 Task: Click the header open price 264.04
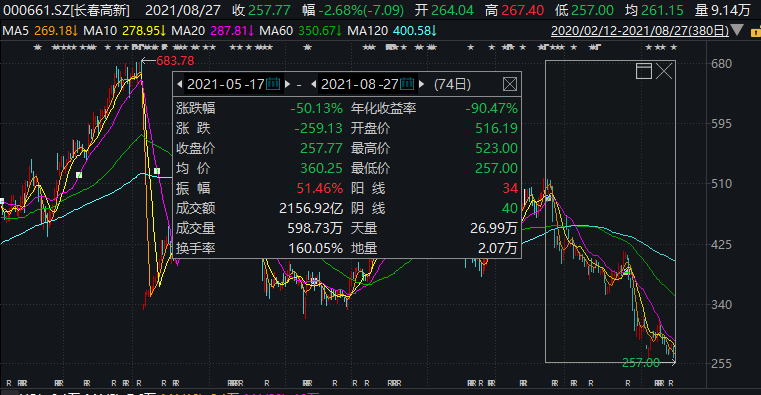click(x=452, y=10)
